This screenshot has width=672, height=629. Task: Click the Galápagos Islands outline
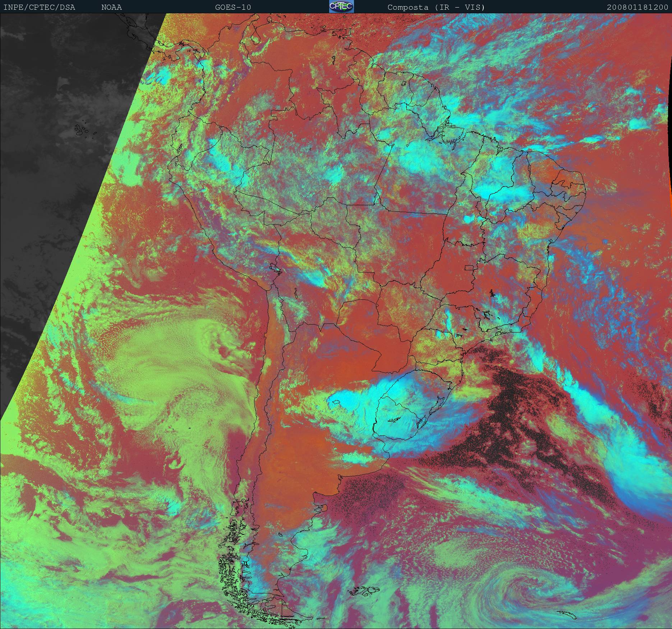(x=82, y=130)
